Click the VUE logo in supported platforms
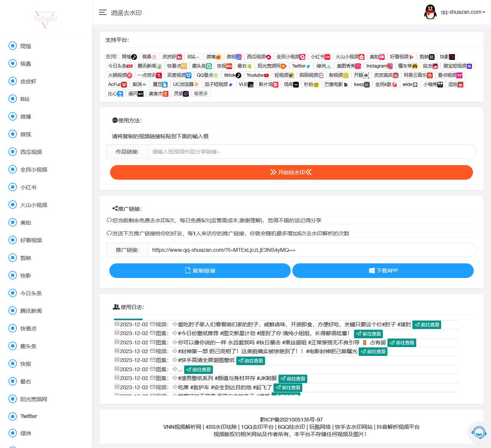This screenshot has width=491, height=448. coord(251,84)
